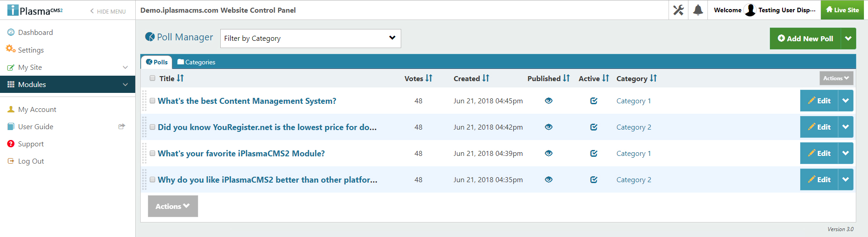This screenshot has height=237, width=868.
Task: Click drag handle of YouRegister.net poll row
Action: coord(144,127)
